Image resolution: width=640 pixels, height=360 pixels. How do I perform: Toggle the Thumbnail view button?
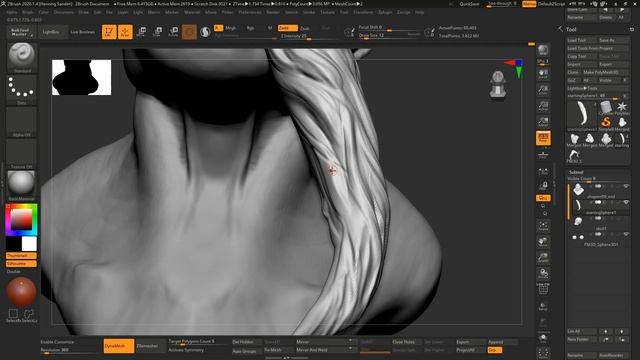coord(21,256)
